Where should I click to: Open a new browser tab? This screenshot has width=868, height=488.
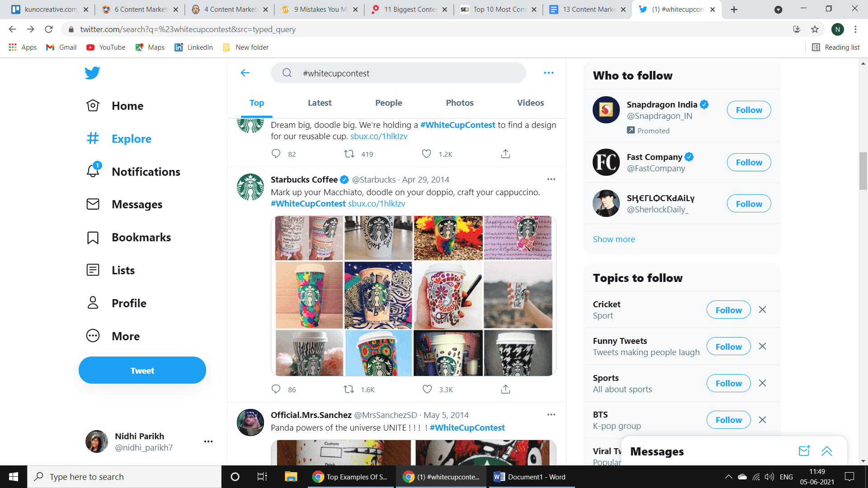(734, 9)
